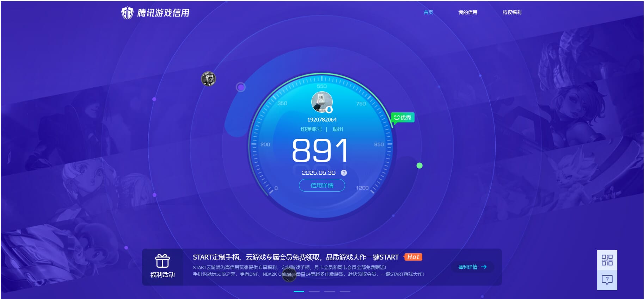The width and height of the screenshot is (644, 299).
Task: Select the first carousel indicator
Action: pos(299,291)
